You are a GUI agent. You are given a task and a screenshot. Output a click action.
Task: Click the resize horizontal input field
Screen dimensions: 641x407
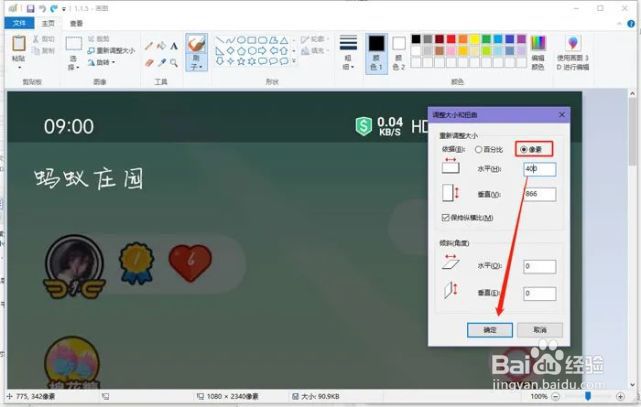(540, 169)
